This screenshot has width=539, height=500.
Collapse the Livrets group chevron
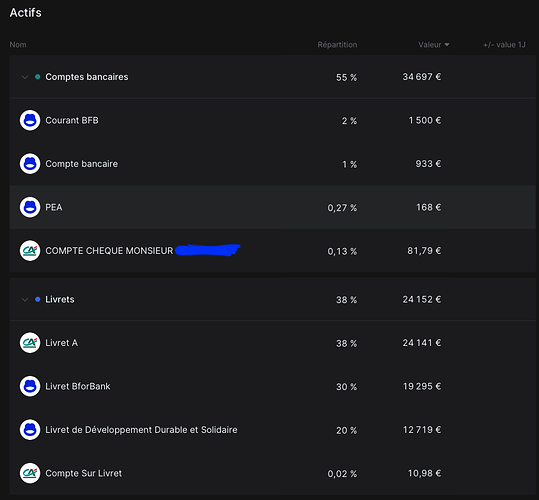(x=25, y=300)
